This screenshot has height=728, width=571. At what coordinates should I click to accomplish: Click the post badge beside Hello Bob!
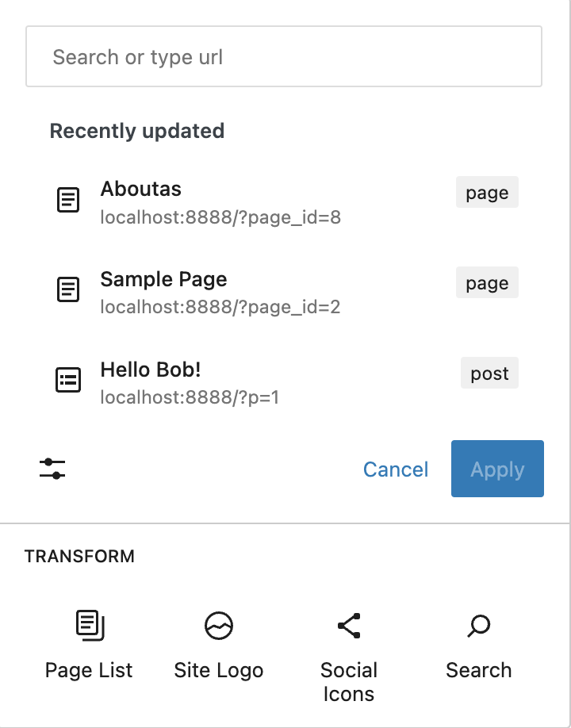click(x=489, y=373)
